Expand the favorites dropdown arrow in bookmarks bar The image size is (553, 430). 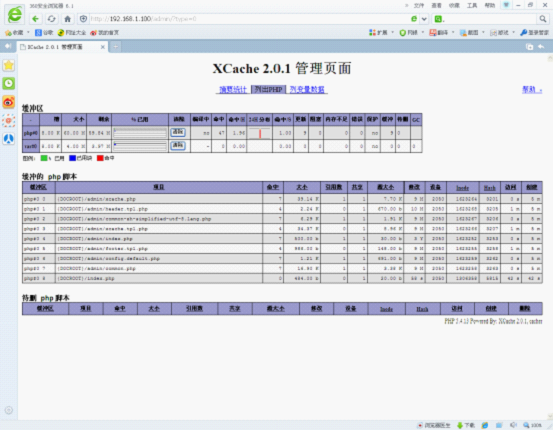[28, 32]
